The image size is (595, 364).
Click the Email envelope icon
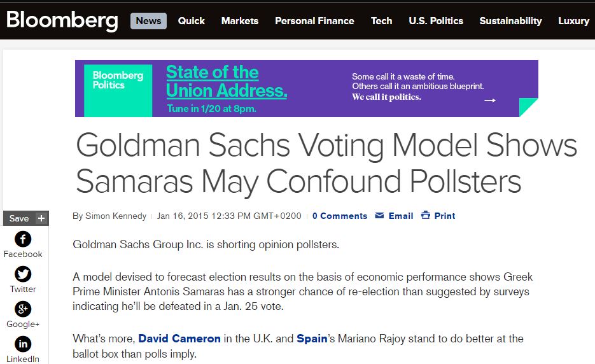coord(379,216)
